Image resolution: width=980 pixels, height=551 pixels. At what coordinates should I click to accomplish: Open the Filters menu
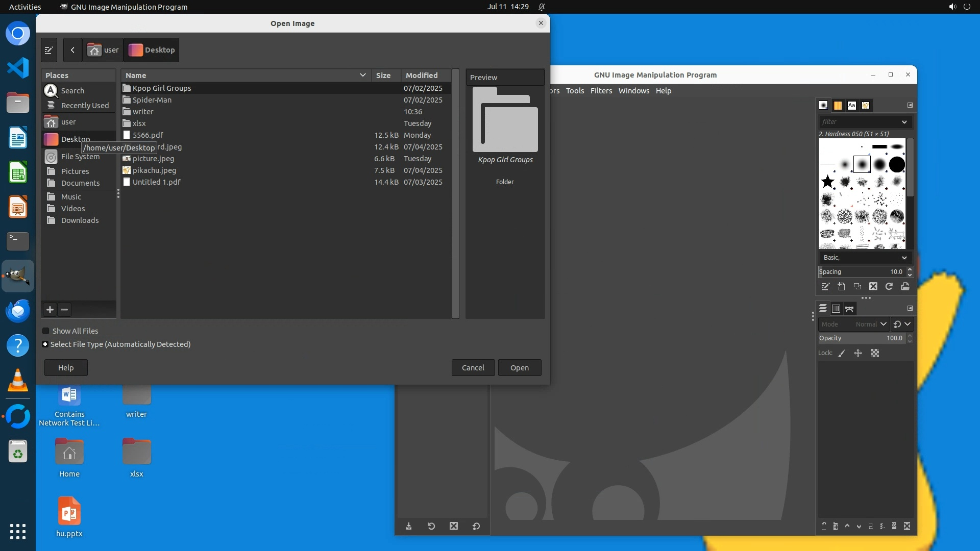(601, 91)
